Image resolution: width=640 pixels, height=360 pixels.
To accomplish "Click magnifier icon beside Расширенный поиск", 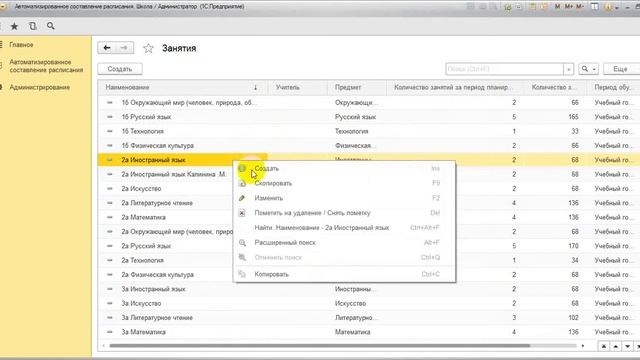I will (242, 242).
